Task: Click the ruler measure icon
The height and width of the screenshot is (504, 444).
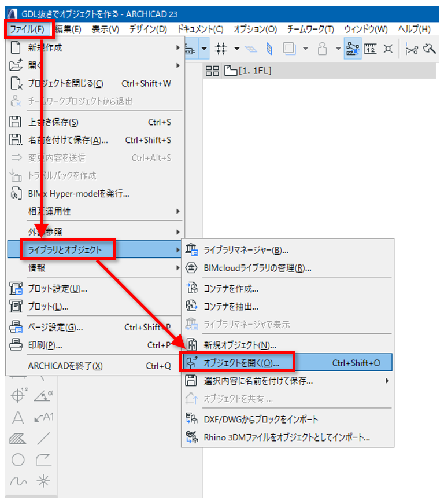Action: coord(370,49)
